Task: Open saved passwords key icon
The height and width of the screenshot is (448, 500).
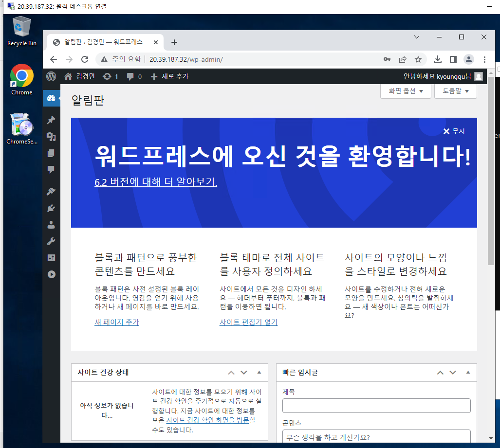Action: pos(387,59)
